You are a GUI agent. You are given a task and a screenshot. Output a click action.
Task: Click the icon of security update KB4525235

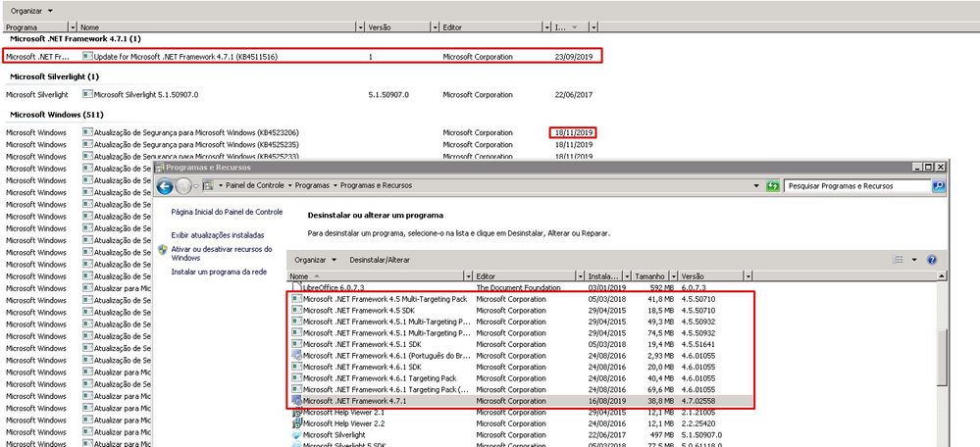87,145
